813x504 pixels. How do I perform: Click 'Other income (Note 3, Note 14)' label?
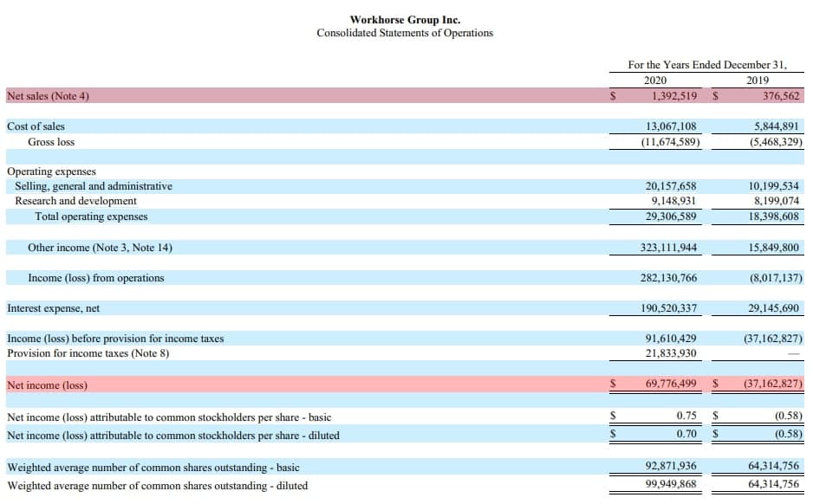tap(100, 248)
